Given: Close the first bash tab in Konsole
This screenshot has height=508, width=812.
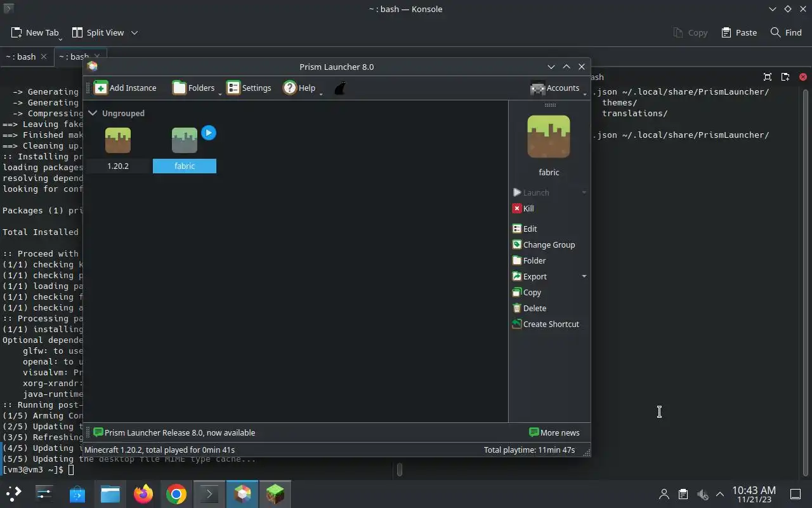Looking at the screenshot, I should (43, 57).
